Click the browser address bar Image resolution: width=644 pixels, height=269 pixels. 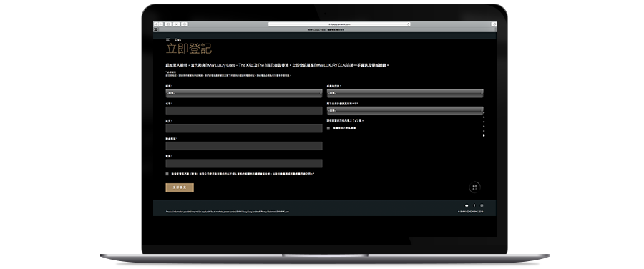339,24
